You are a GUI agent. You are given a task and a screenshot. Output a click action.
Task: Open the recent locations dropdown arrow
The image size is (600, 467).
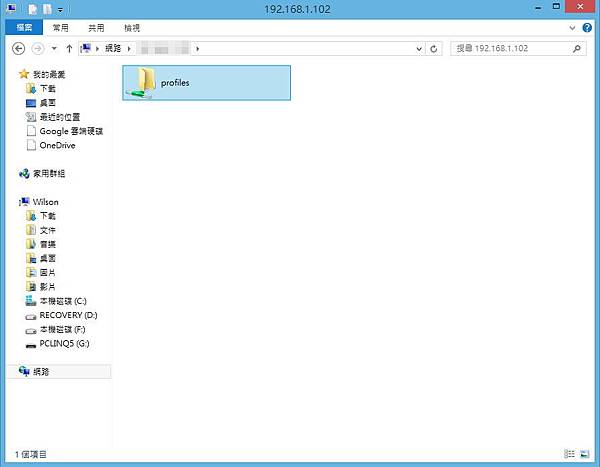click(x=54, y=49)
